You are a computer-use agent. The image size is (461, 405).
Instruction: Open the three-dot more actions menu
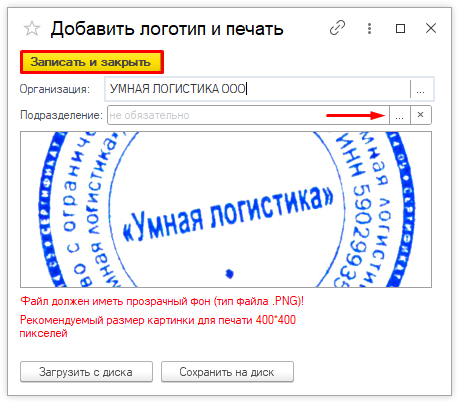pyautogui.click(x=369, y=28)
